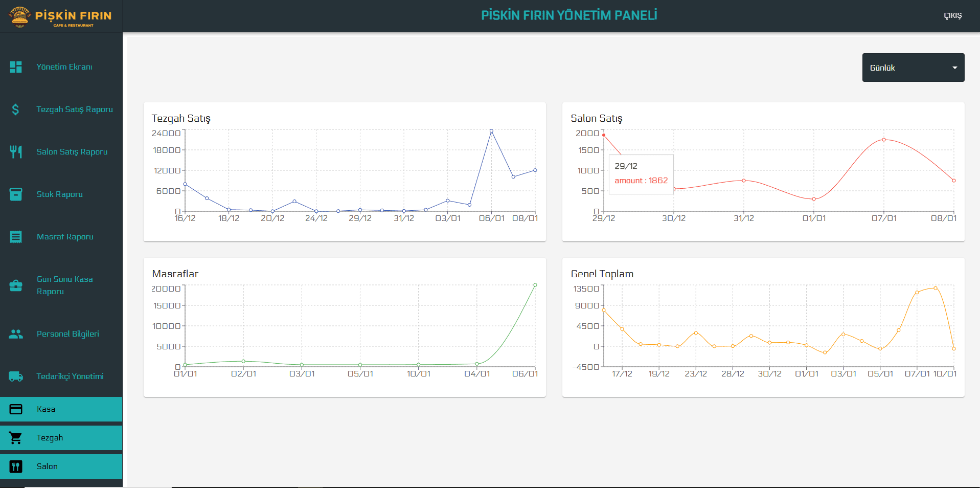Image resolution: width=980 pixels, height=488 pixels.
Task: Click the briefcase icon for Gün Sonu Kasa
Action: [x=16, y=285]
